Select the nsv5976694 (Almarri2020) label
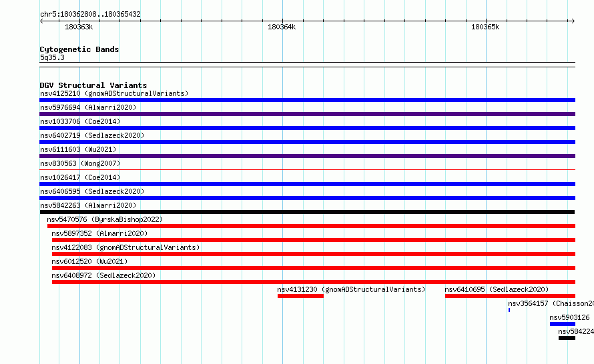 (x=88, y=107)
